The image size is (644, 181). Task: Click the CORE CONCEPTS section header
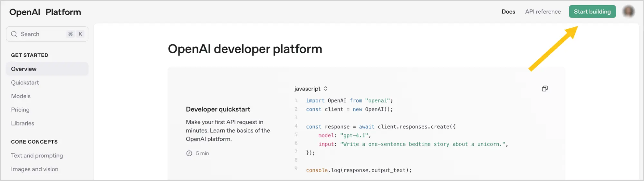click(x=34, y=142)
